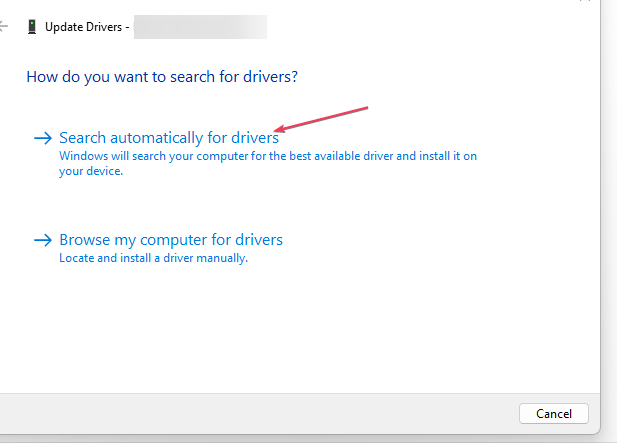Click the blurred device name in the title
Viewport: 617px width, 443px height.
click(200, 27)
